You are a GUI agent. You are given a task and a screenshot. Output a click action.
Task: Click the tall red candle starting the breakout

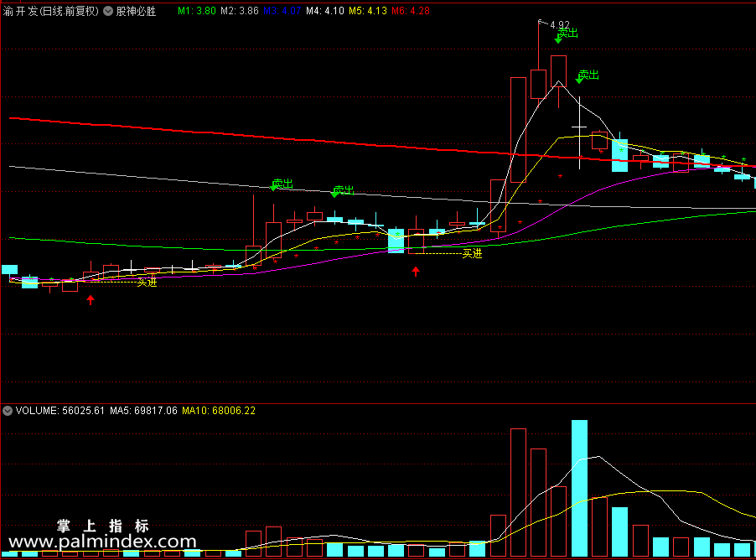point(518,130)
